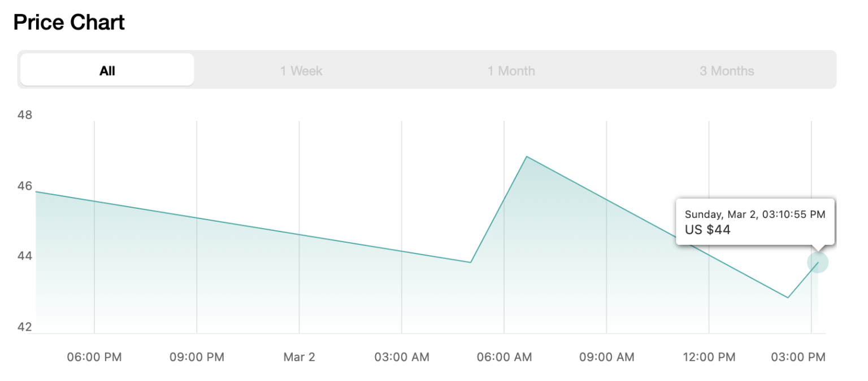Click the 03:00 AM axis label
868x381 pixels.
(x=402, y=357)
